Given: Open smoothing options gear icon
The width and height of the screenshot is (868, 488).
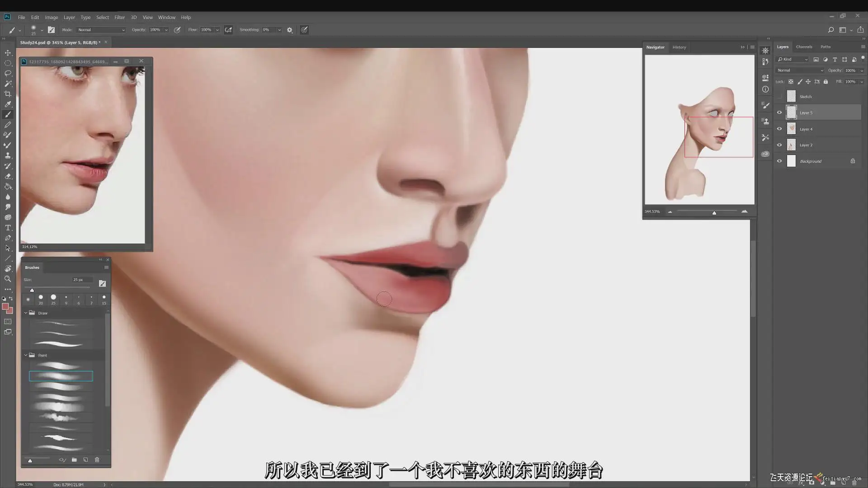Looking at the screenshot, I should point(290,30).
